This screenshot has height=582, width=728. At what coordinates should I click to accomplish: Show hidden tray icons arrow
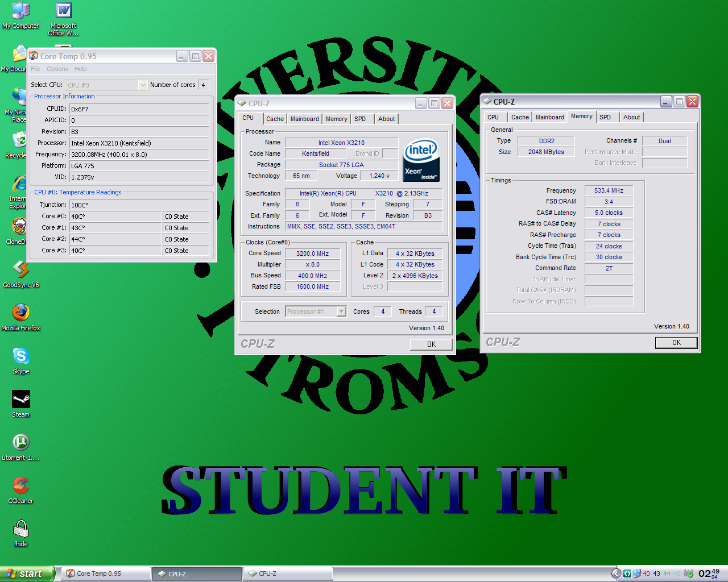(616, 573)
